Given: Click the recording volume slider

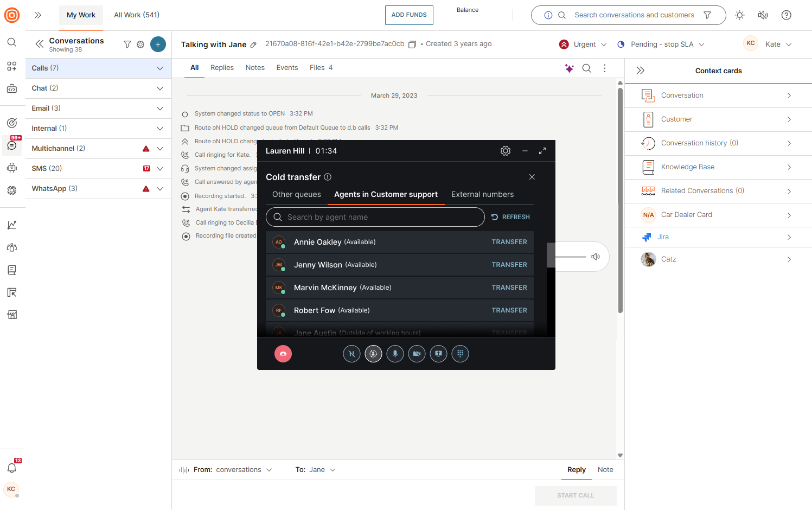Looking at the screenshot, I should point(571,257).
